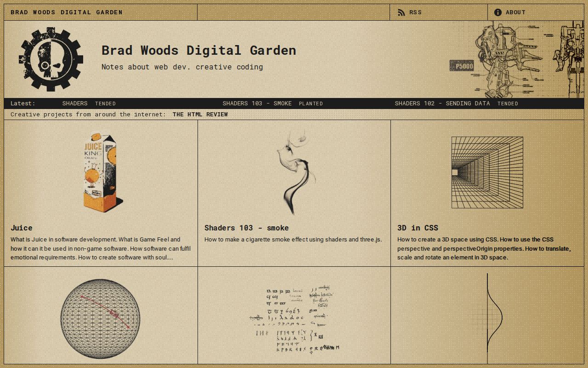Select BRAD WOODS DIGITAL GARDEN in the top bar
Viewport: 588px width, 368px height.
tap(67, 12)
